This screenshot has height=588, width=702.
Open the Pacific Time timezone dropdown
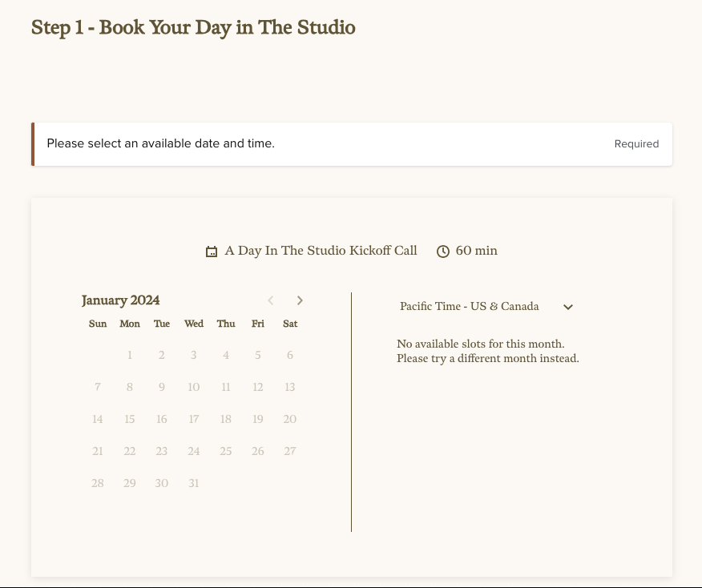pyautogui.click(x=486, y=307)
